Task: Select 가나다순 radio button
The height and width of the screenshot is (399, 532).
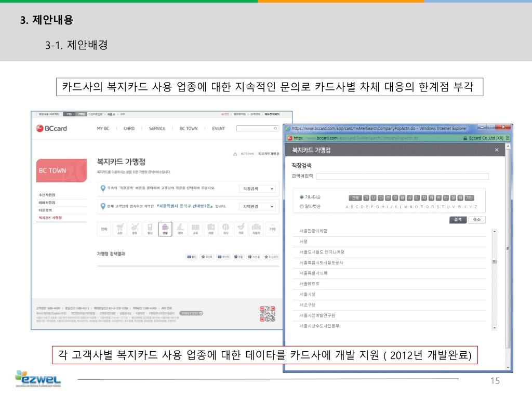Action: pyautogui.click(x=301, y=197)
